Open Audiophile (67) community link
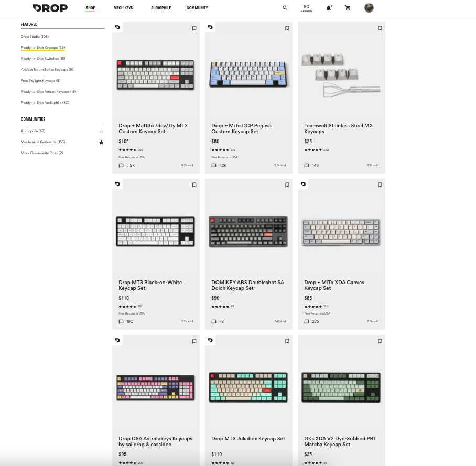The width and height of the screenshot is (476, 466). click(33, 131)
